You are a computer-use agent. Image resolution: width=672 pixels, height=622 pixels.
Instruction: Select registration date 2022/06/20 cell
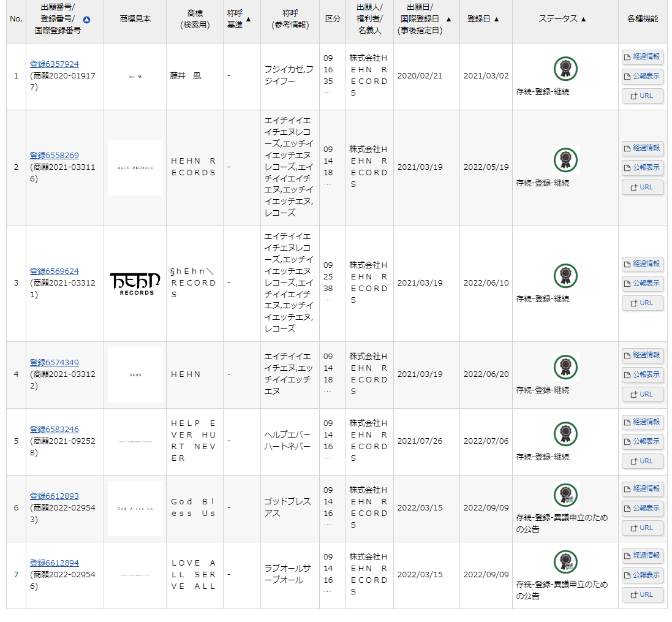[x=486, y=374]
